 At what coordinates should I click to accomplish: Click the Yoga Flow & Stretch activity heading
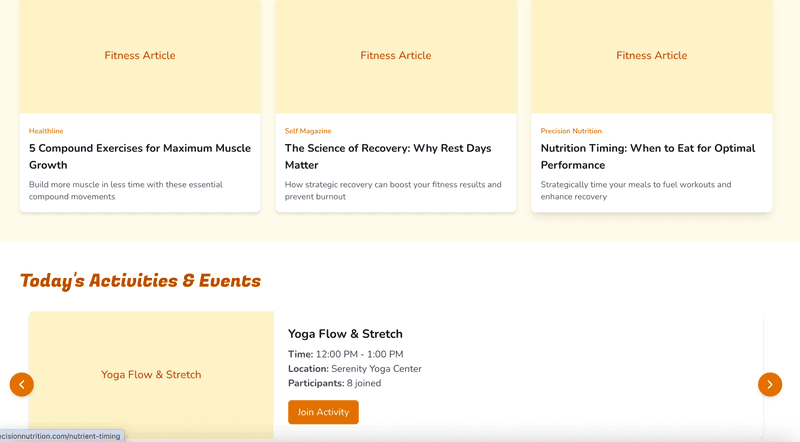(x=345, y=334)
